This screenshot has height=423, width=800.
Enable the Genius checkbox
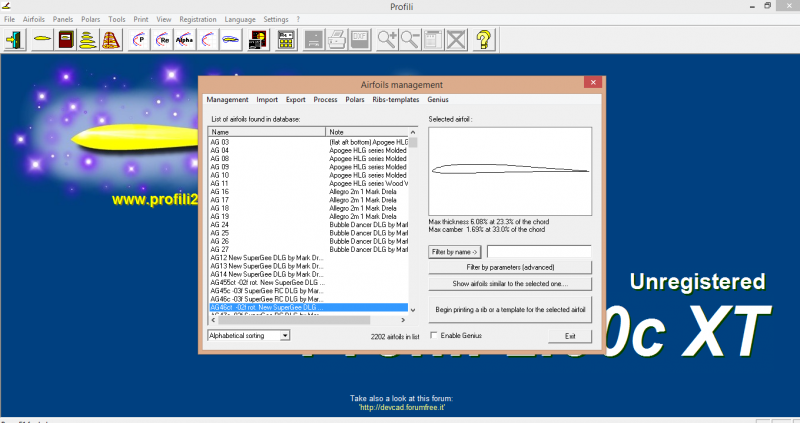433,336
